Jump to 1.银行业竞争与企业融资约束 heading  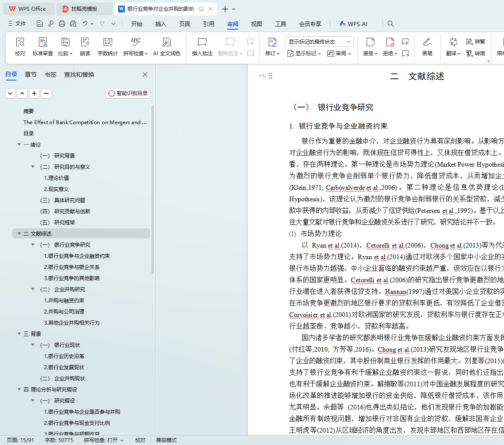[77, 256]
